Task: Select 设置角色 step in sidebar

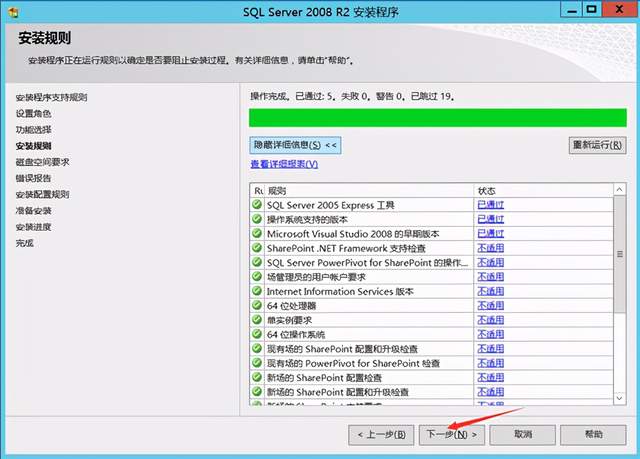Action: click(33, 113)
